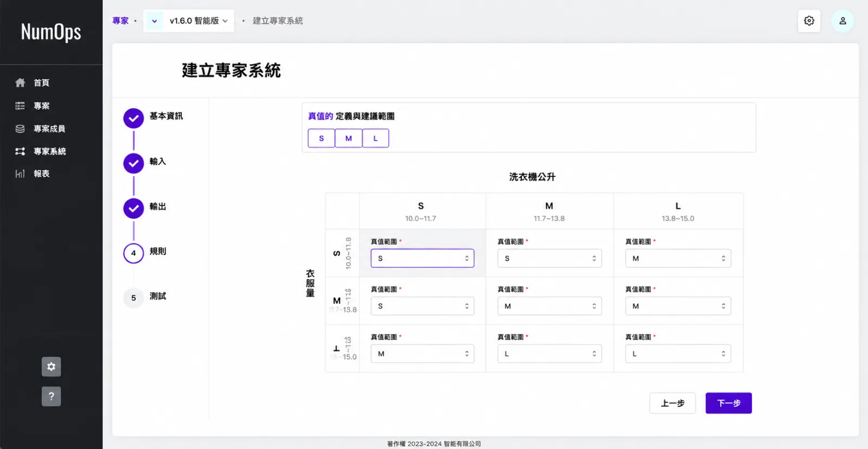The image size is (868, 449).
Task: Select the L truth value button
Action: [x=375, y=138]
